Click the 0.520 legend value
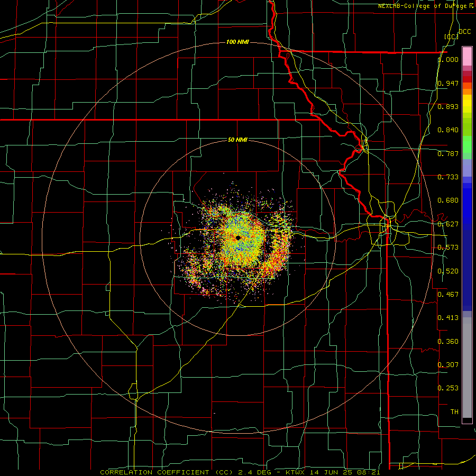The width and height of the screenshot is (476, 476). [448, 271]
